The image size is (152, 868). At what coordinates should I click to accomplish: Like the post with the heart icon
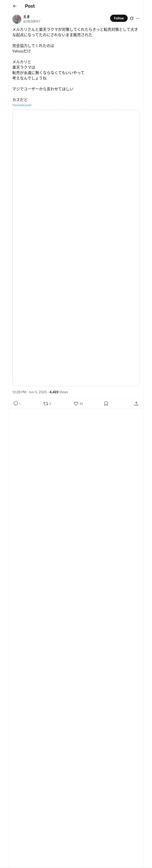point(76,403)
